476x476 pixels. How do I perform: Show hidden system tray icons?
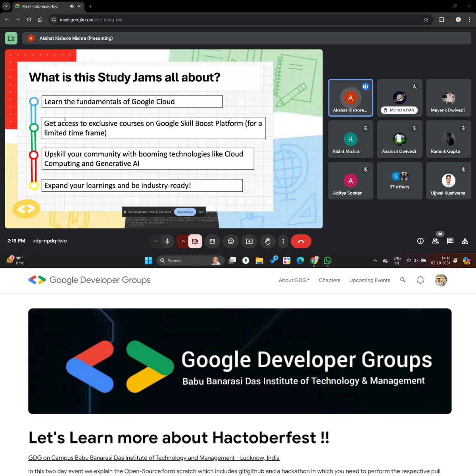click(x=375, y=261)
